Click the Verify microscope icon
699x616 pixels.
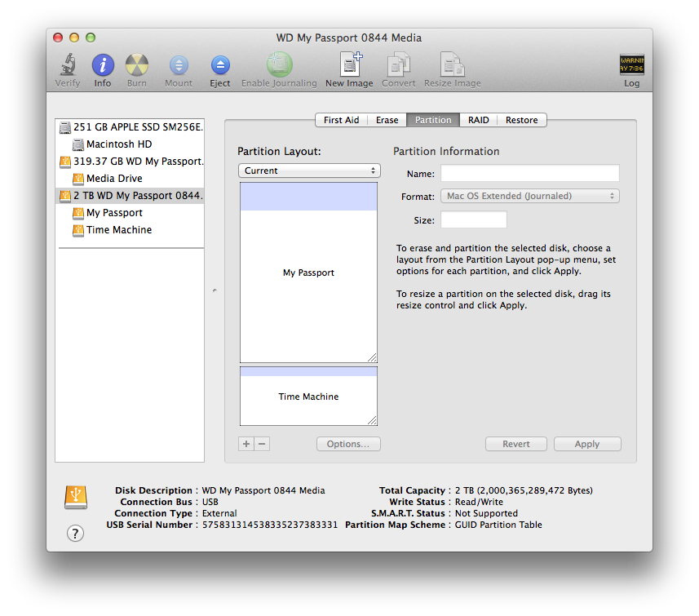(68, 64)
